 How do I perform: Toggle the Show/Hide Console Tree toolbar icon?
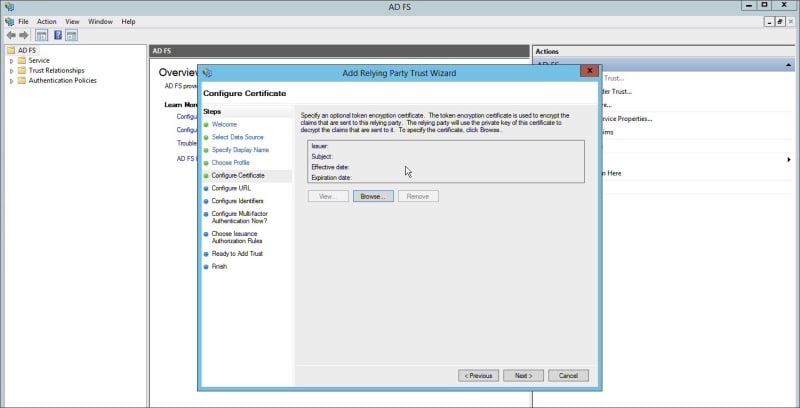coord(41,35)
